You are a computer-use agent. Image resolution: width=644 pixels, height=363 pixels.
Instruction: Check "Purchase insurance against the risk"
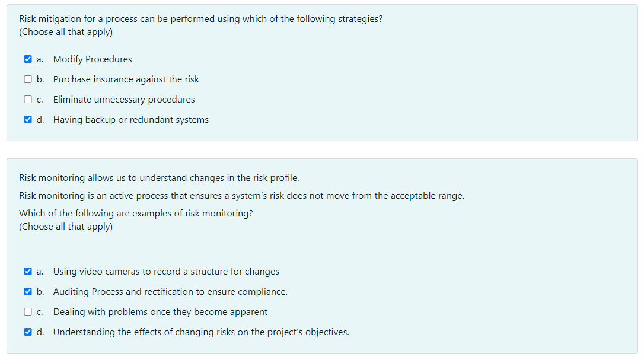[27, 79]
